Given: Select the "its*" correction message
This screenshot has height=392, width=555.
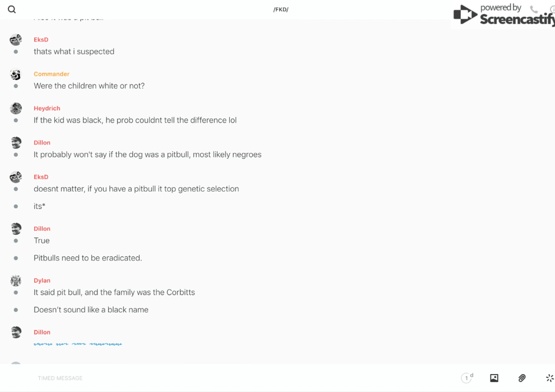Looking at the screenshot, I should tap(39, 206).
